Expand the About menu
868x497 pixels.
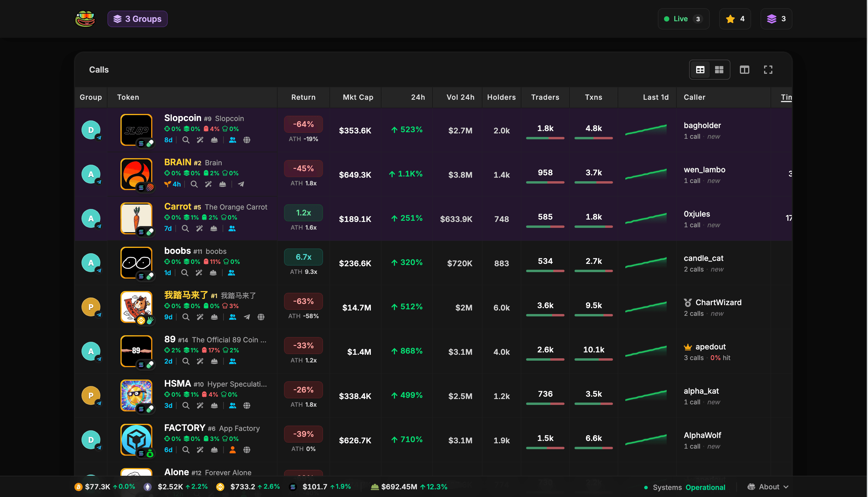768,487
